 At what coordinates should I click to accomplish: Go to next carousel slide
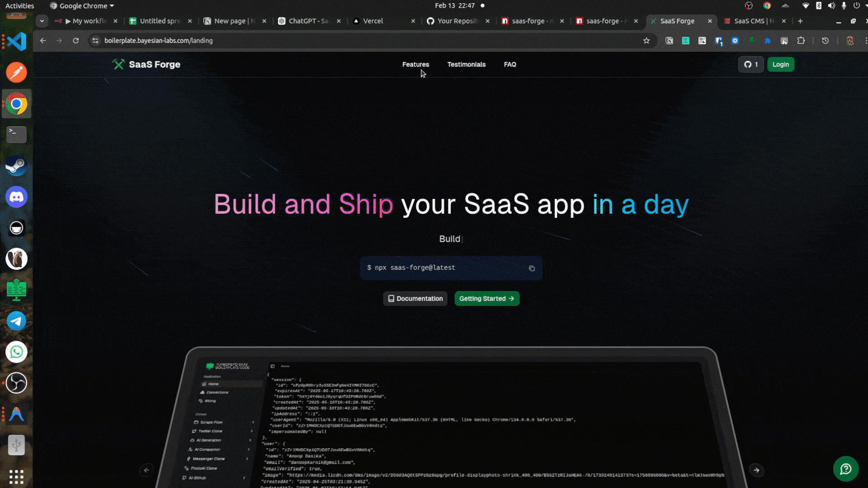[x=756, y=470]
